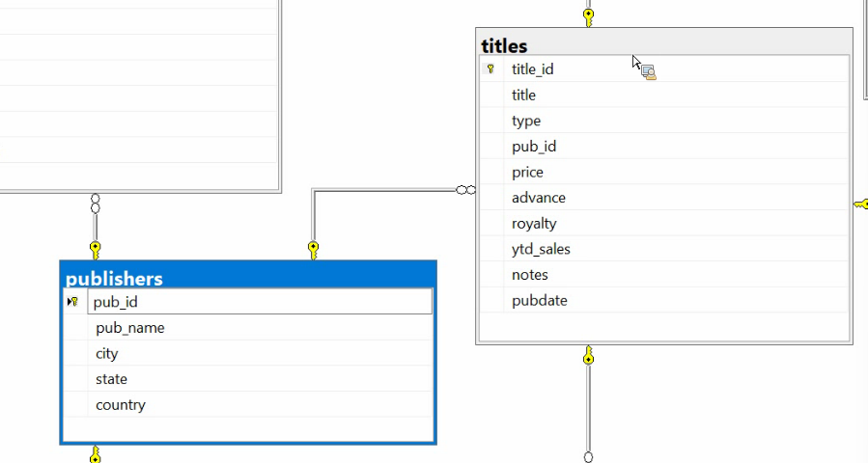Select the ytd_sales column in titles table
868x463 pixels.
pos(663,249)
